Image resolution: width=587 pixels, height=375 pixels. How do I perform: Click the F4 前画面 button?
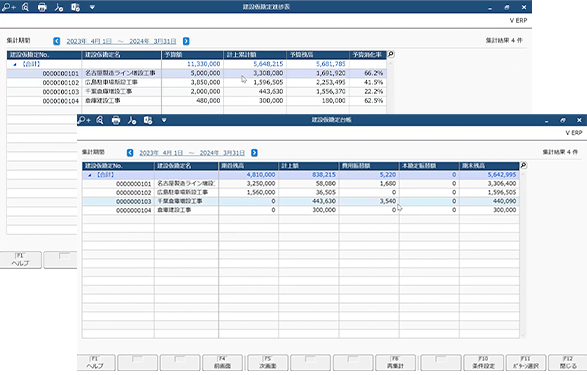click(x=222, y=363)
